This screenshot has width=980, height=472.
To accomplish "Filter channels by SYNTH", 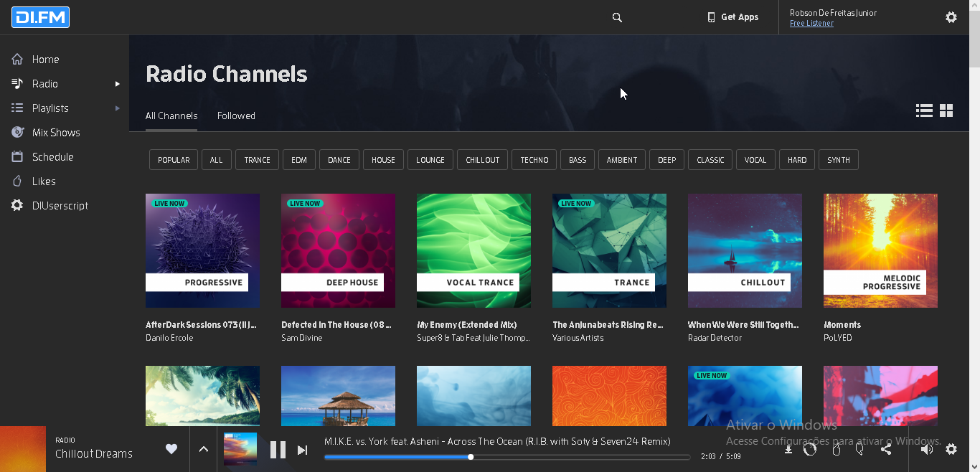I will coord(839,160).
